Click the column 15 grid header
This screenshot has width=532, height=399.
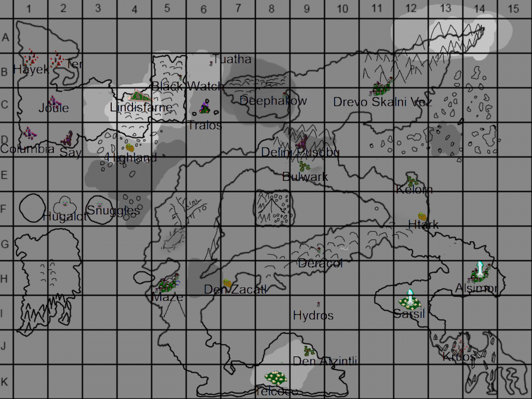click(x=514, y=8)
